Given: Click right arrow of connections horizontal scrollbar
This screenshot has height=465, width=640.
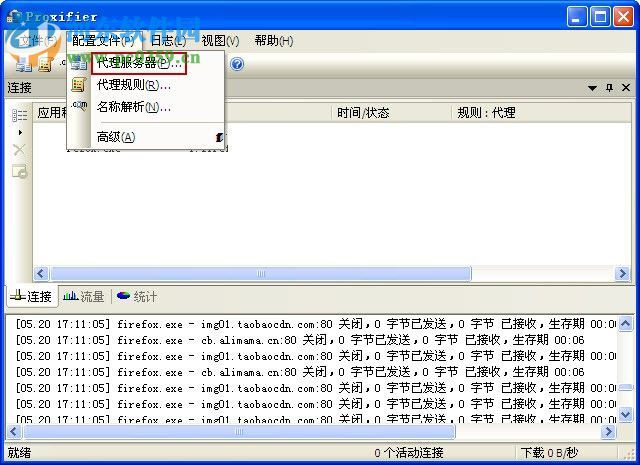Looking at the screenshot, I should pyautogui.click(x=622, y=273).
